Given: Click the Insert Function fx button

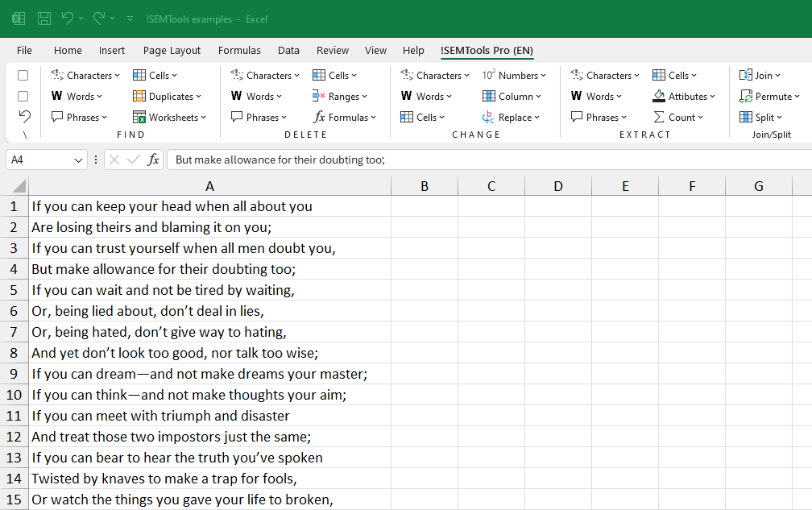Looking at the screenshot, I should 153,160.
